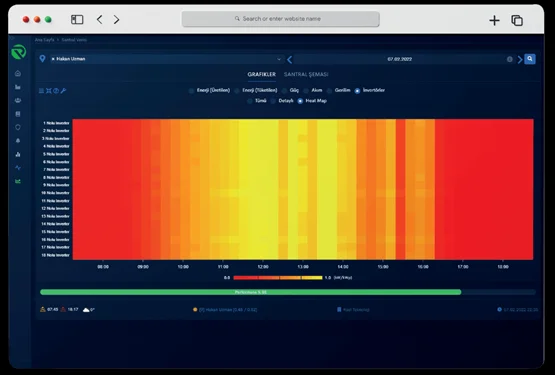Select İnvertörler radio option
This screenshot has height=375, width=555.
click(x=357, y=91)
